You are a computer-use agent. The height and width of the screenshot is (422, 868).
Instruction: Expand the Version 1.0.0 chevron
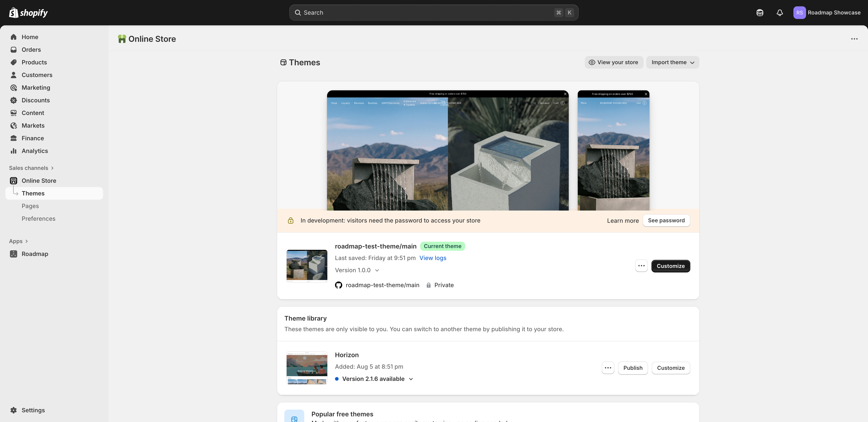click(377, 270)
